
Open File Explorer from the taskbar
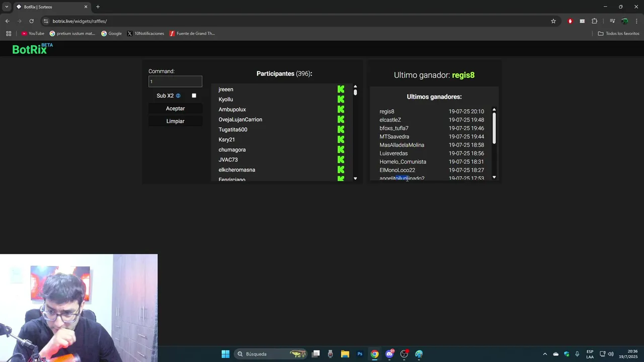[345, 354]
